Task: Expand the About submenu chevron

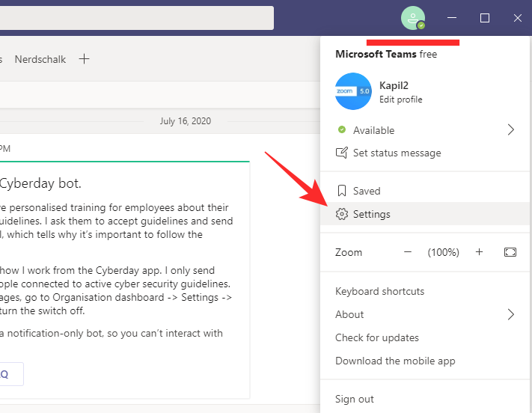Action: pos(510,314)
